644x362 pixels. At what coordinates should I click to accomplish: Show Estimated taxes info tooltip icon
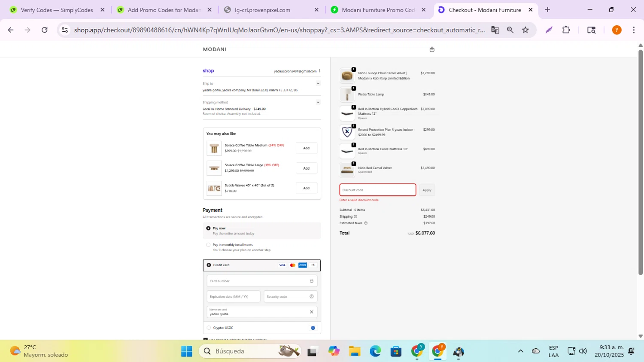366,223
